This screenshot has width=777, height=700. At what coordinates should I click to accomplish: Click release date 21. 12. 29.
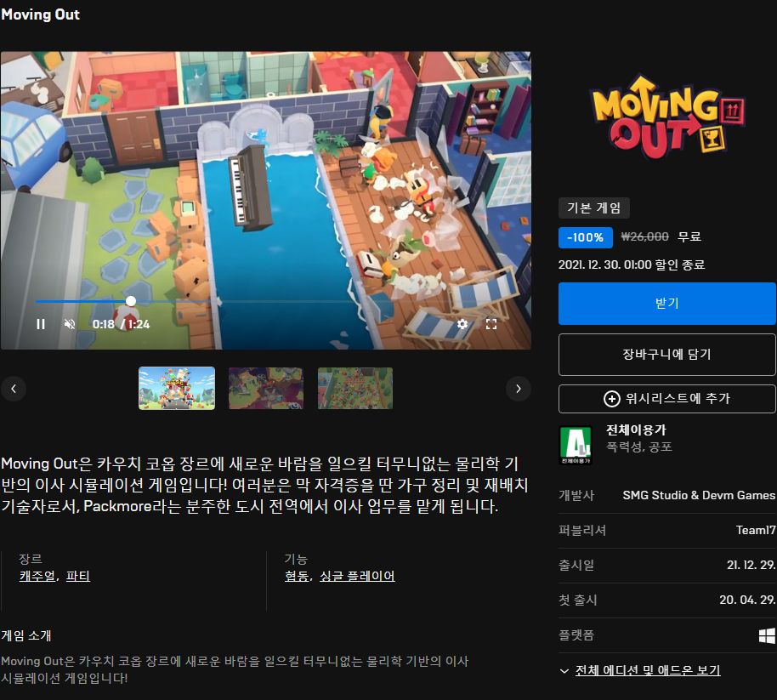click(x=751, y=565)
